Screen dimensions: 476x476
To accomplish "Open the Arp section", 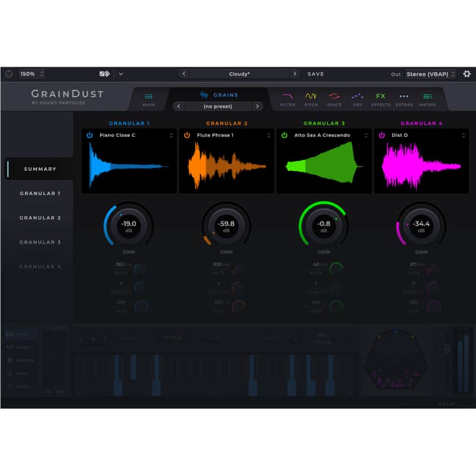I will 358,99.
